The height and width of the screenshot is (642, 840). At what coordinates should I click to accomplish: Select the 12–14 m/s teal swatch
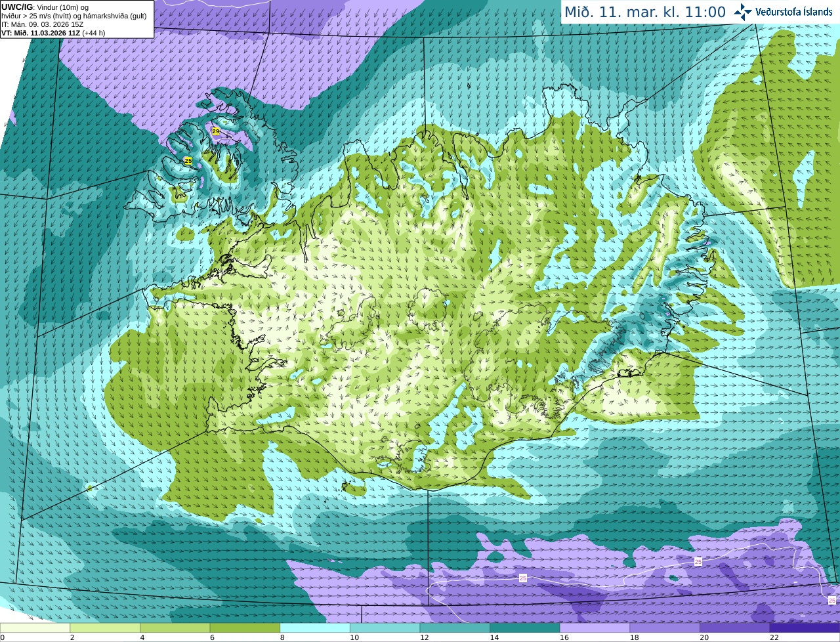pyautogui.click(x=455, y=628)
